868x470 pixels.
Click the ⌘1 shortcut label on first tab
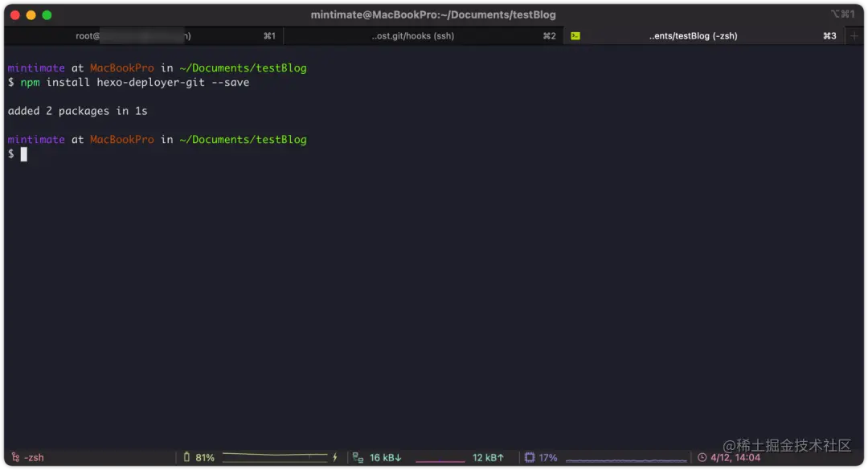point(269,36)
